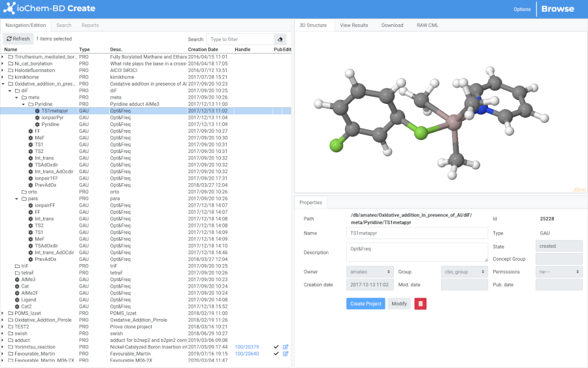Click the gear icon of ionpair1FF
This screenshot has width=588, height=368.
tap(30, 178)
